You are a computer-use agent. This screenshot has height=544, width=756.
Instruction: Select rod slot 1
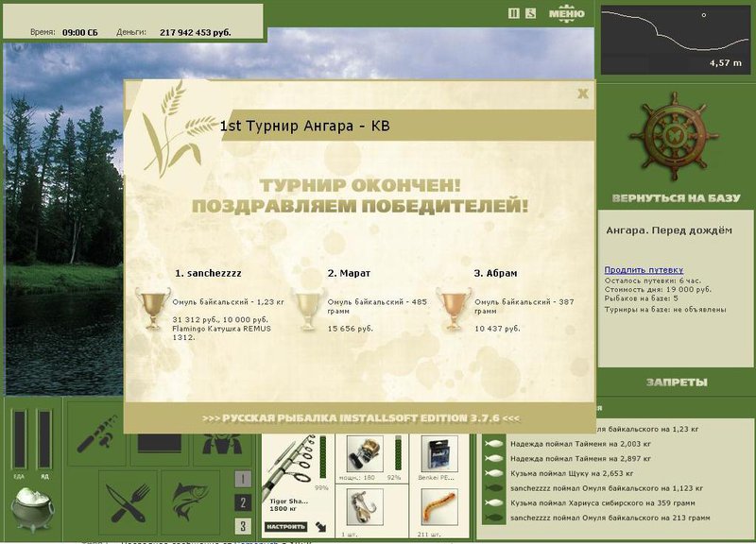click(x=243, y=479)
